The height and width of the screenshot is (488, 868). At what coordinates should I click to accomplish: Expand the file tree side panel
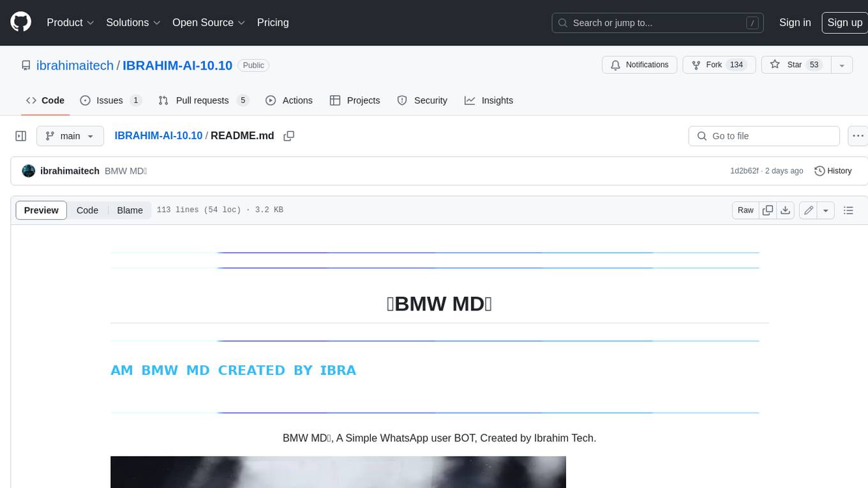click(21, 136)
